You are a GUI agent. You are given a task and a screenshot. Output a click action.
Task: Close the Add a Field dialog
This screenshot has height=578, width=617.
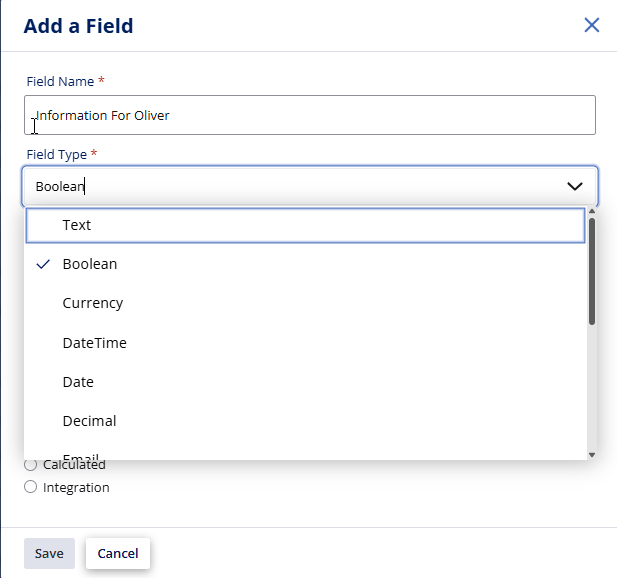pyautogui.click(x=592, y=25)
